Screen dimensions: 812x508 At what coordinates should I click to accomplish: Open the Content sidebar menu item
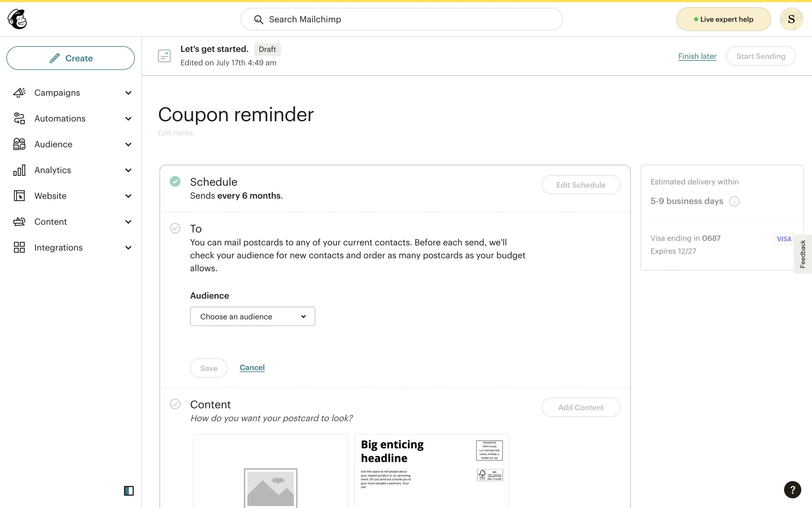pyautogui.click(x=51, y=222)
